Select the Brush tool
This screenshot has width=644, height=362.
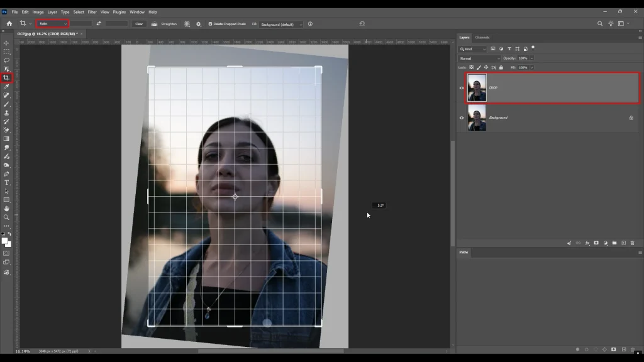tap(6, 104)
